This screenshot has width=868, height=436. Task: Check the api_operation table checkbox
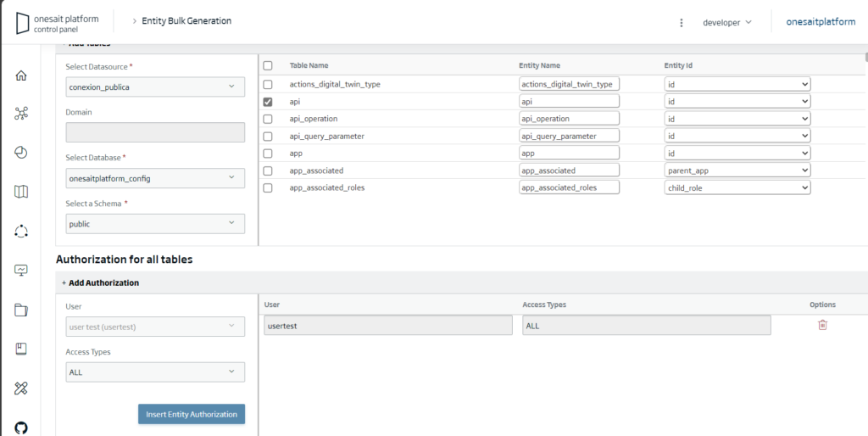(268, 119)
